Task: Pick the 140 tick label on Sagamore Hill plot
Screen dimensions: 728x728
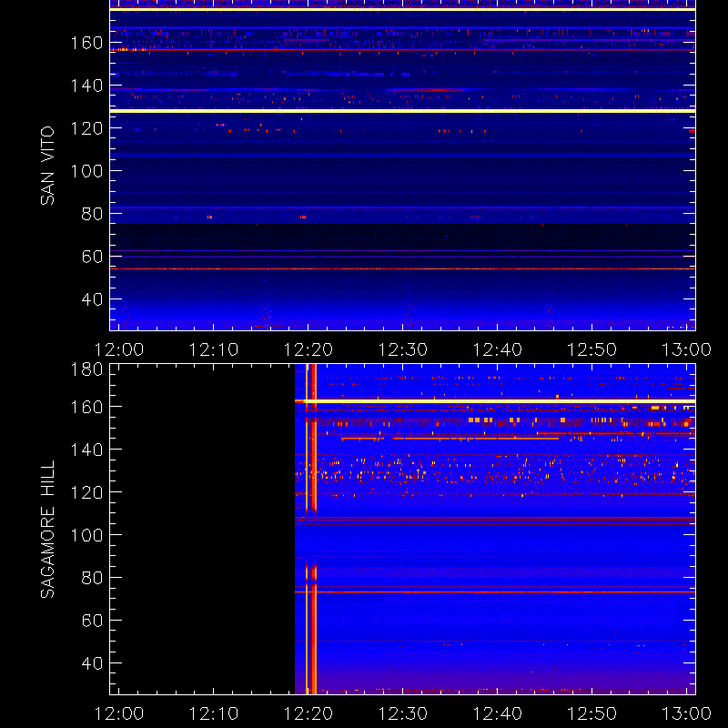Action: tap(86, 450)
